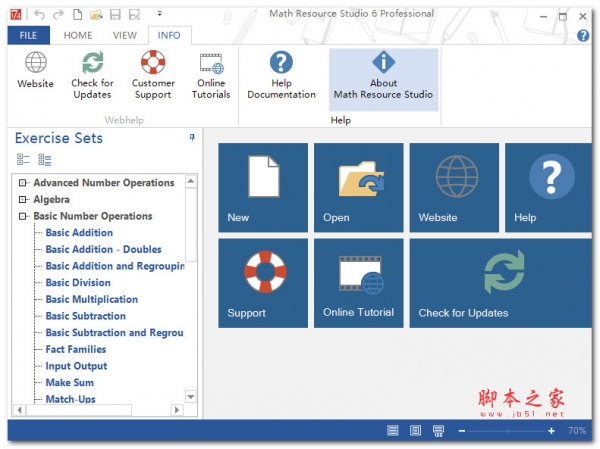This screenshot has width=600, height=449.
Task: Click the tree scroll up arrow
Action: (191, 181)
